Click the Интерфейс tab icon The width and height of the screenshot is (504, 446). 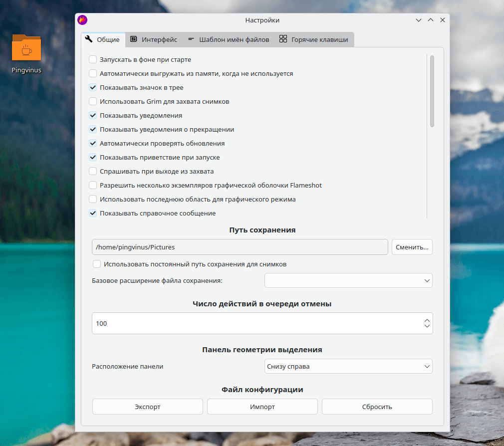pyautogui.click(x=134, y=39)
